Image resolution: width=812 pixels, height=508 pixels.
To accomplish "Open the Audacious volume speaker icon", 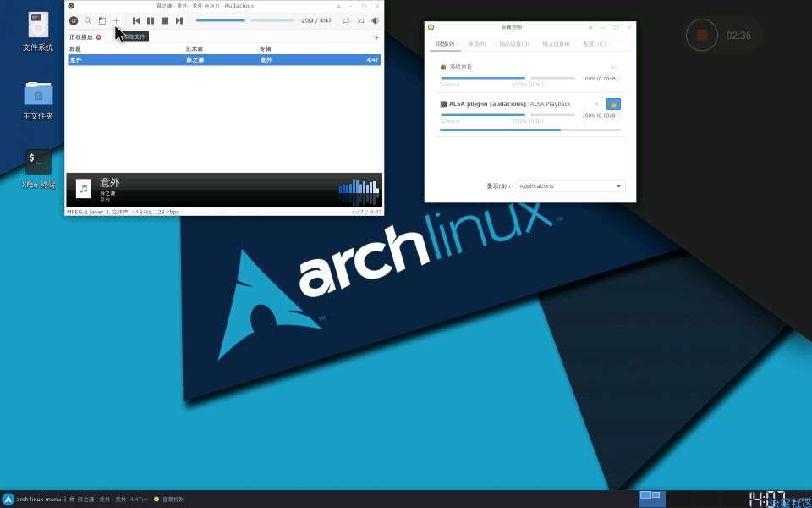I will coord(375,20).
